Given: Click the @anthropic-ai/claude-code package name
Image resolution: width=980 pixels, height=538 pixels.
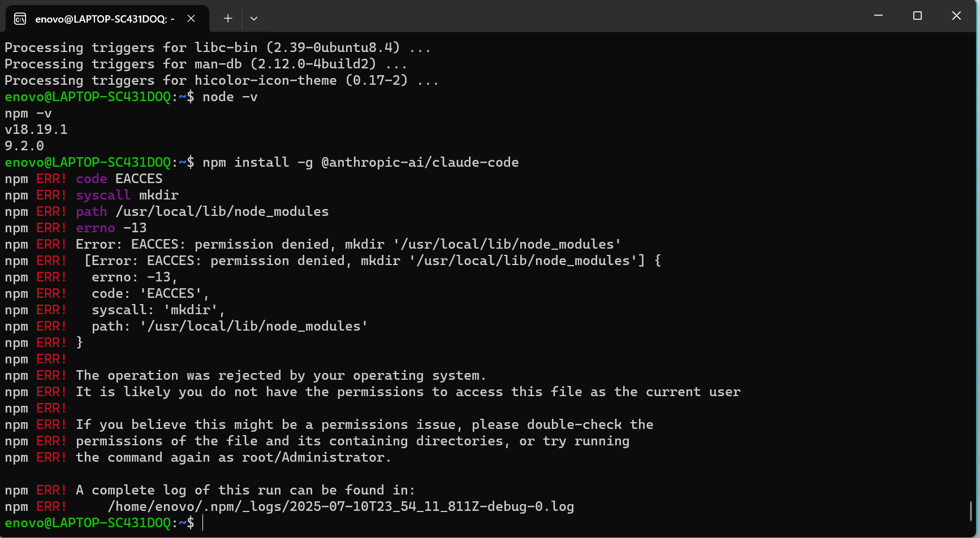Looking at the screenshot, I should 420,162.
